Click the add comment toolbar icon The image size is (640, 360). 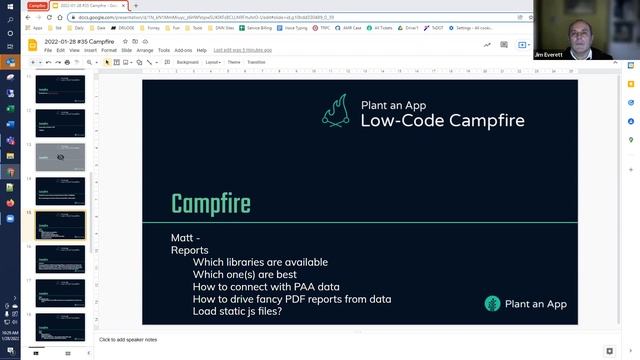coord(167,62)
